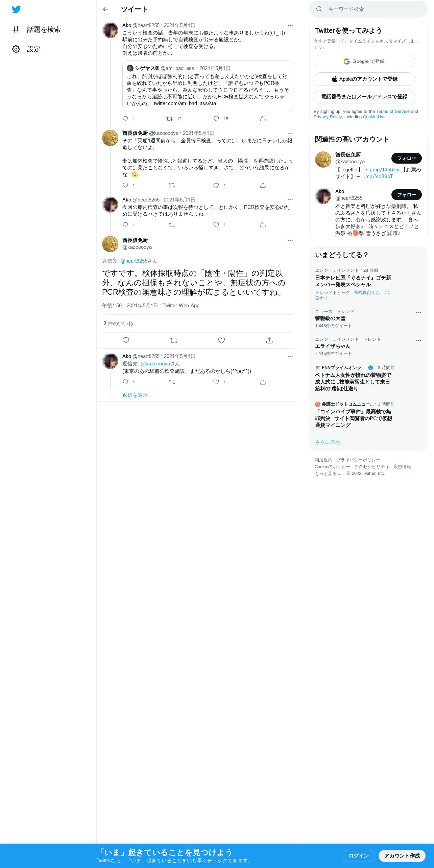The width and height of the screenshot is (434, 868).
Task: Retweet Ako's first tweet with 12 retweets
Action: (170, 119)
